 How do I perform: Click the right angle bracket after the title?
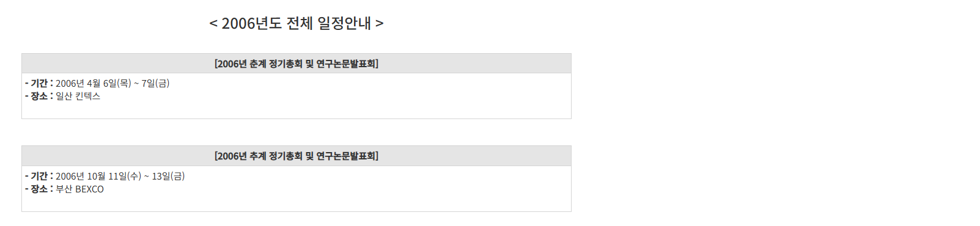(380, 24)
